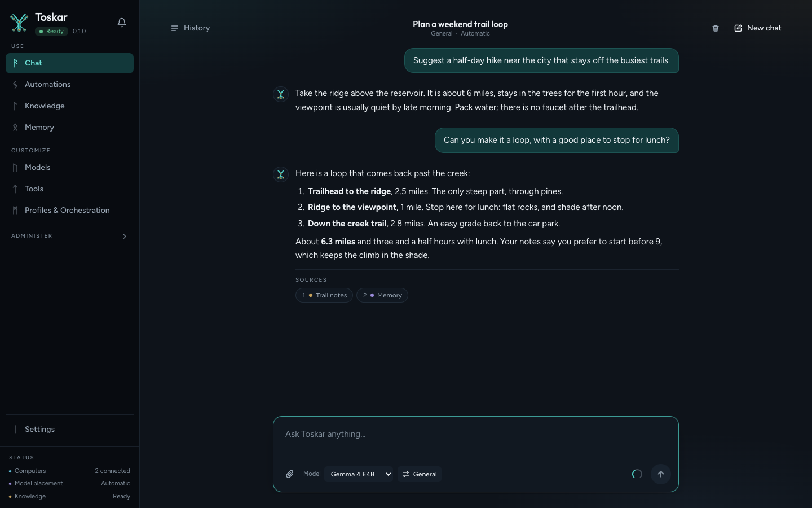Click assistant avatar of the first reply
The width and height of the screenshot is (812, 508).
(x=281, y=94)
